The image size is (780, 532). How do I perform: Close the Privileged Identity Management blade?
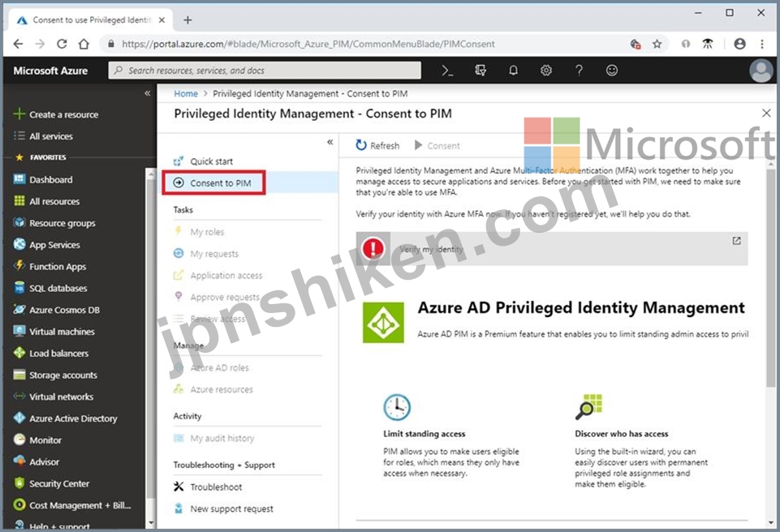(766, 114)
